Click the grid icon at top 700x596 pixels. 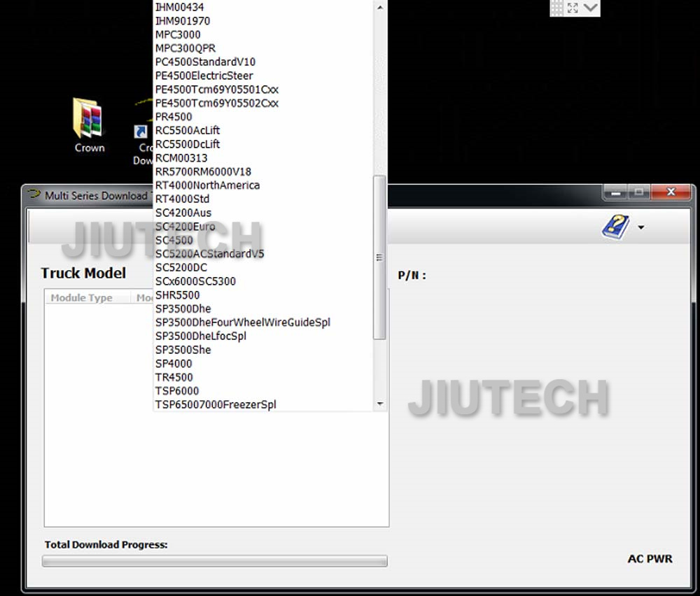point(556,8)
